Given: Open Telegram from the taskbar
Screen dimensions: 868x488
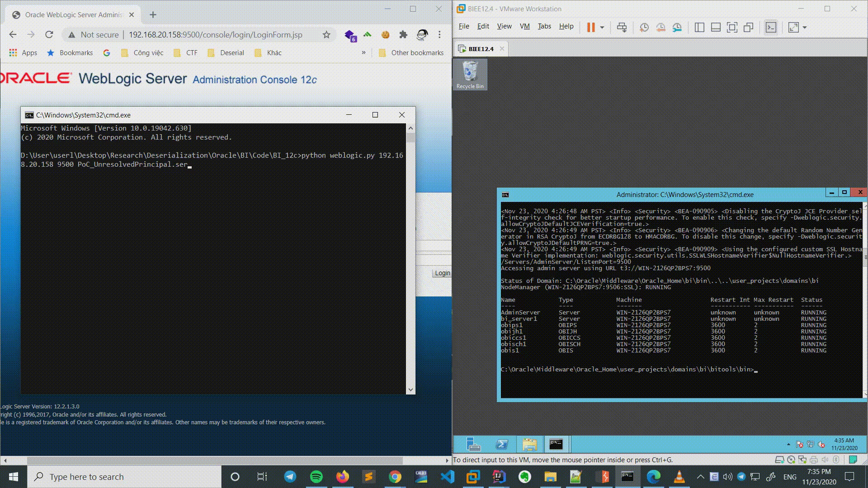Looking at the screenshot, I should [290, 477].
